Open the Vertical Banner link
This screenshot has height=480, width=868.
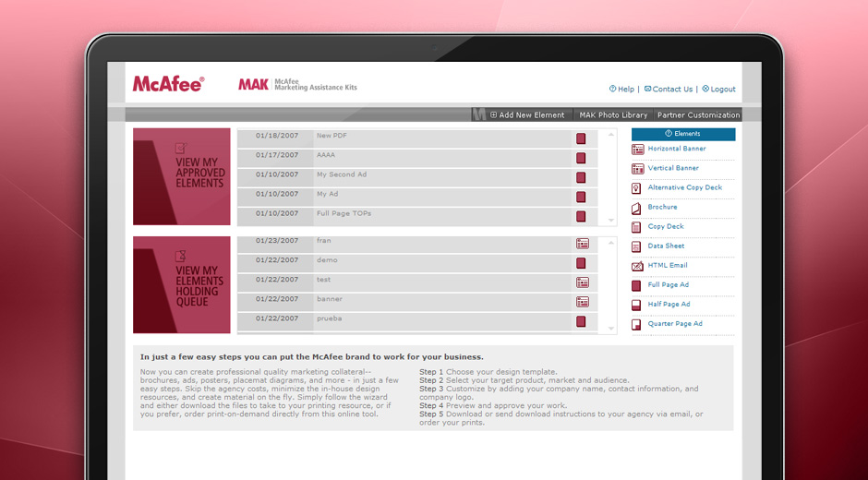click(673, 168)
